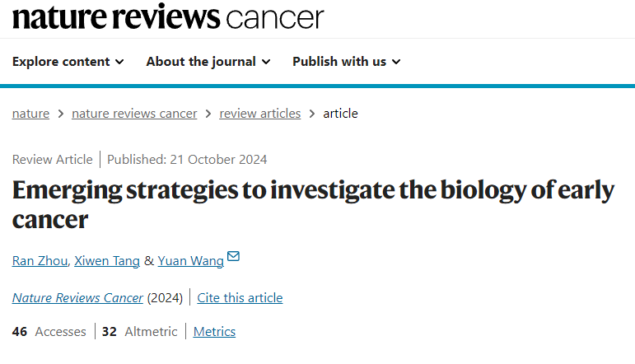Go to the 'nature' breadcrumb link
635x364 pixels.
(30, 114)
